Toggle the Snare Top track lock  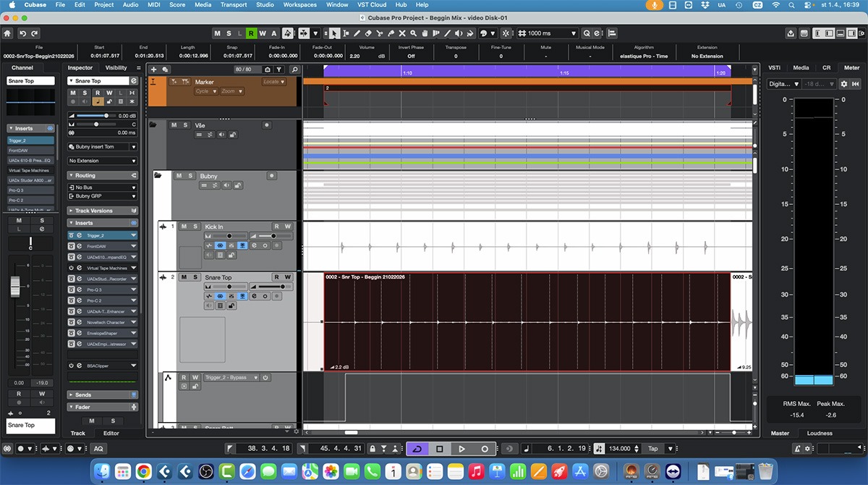(231, 306)
